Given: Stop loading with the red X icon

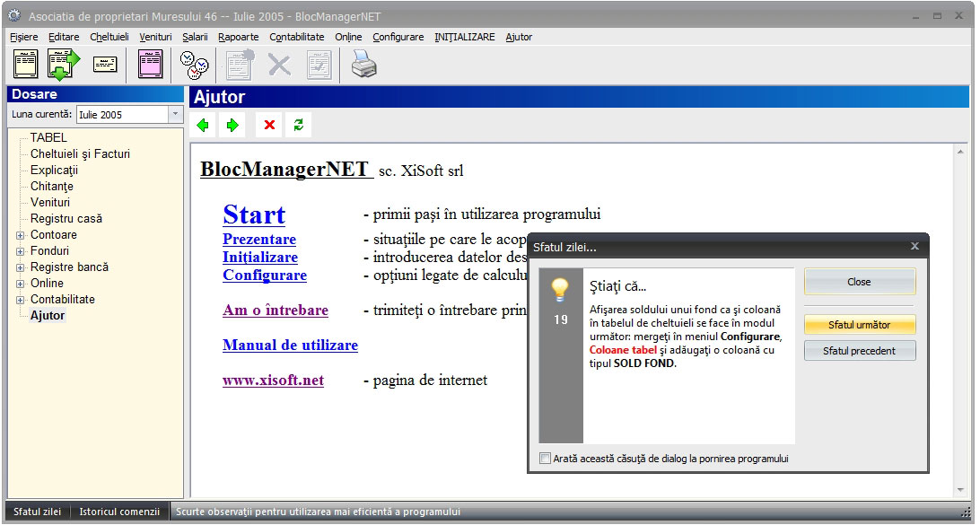Looking at the screenshot, I should click(x=269, y=125).
